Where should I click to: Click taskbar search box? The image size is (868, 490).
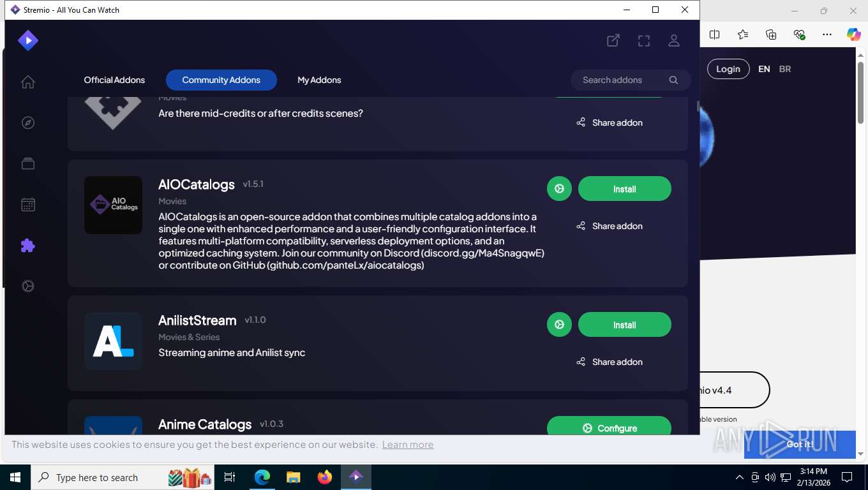124,477
